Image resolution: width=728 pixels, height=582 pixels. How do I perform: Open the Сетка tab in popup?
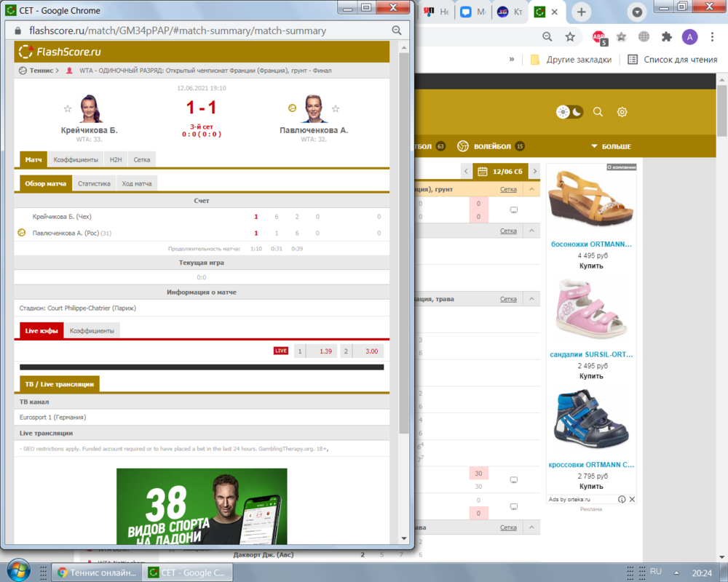[142, 159]
